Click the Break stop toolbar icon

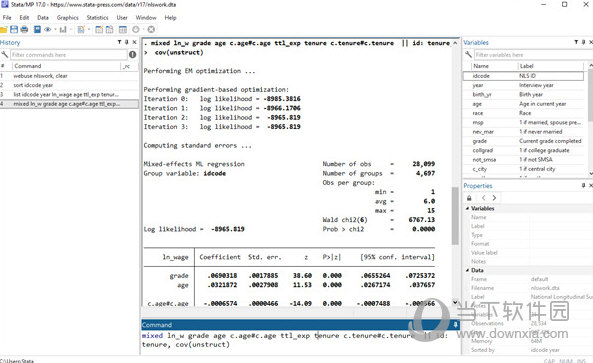pyautogui.click(x=151, y=29)
